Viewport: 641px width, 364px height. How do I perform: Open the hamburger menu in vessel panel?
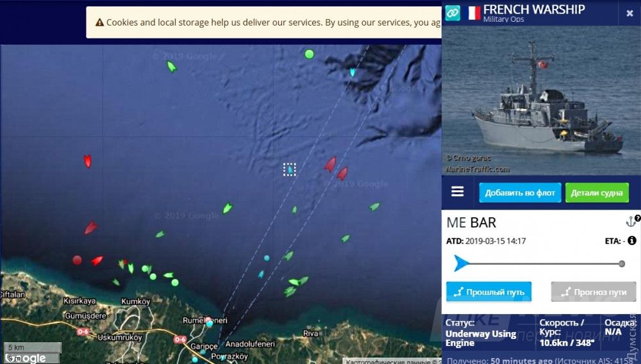[457, 192]
